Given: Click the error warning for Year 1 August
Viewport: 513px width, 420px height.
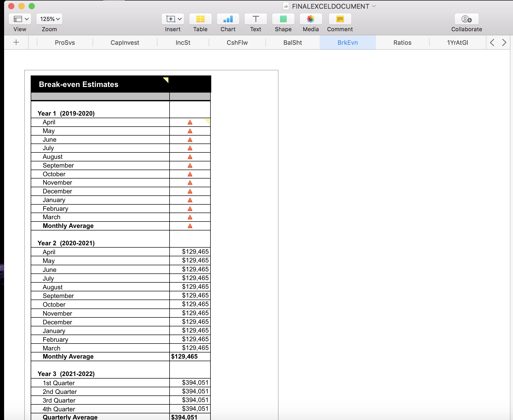Looking at the screenshot, I should (190, 157).
